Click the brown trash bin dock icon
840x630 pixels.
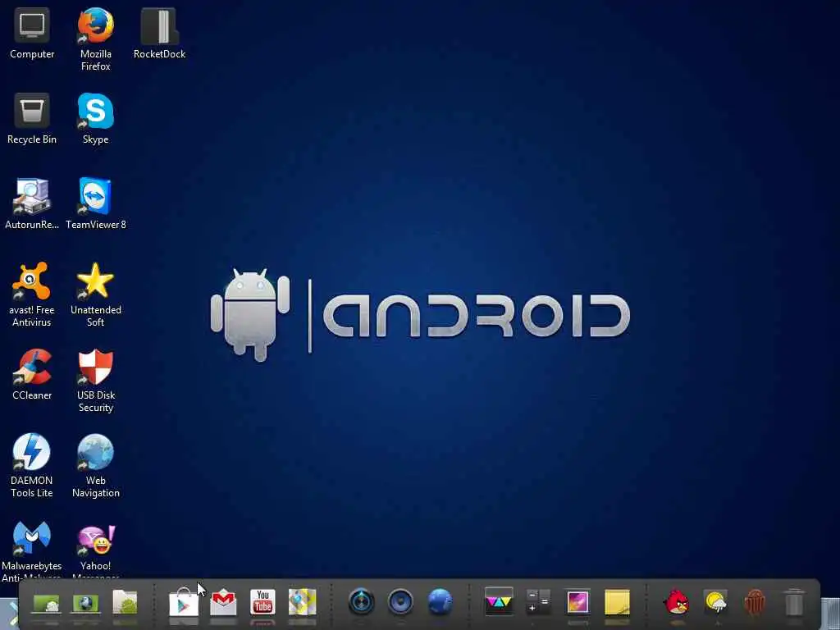[x=755, y=601]
